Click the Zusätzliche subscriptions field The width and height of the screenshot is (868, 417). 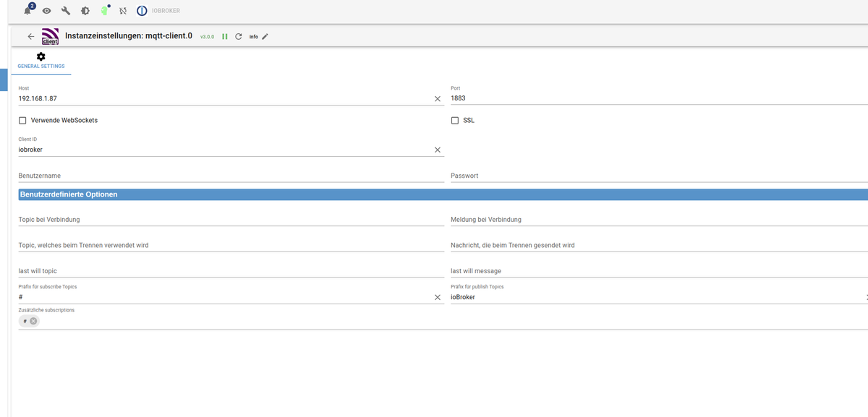point(443,321)
